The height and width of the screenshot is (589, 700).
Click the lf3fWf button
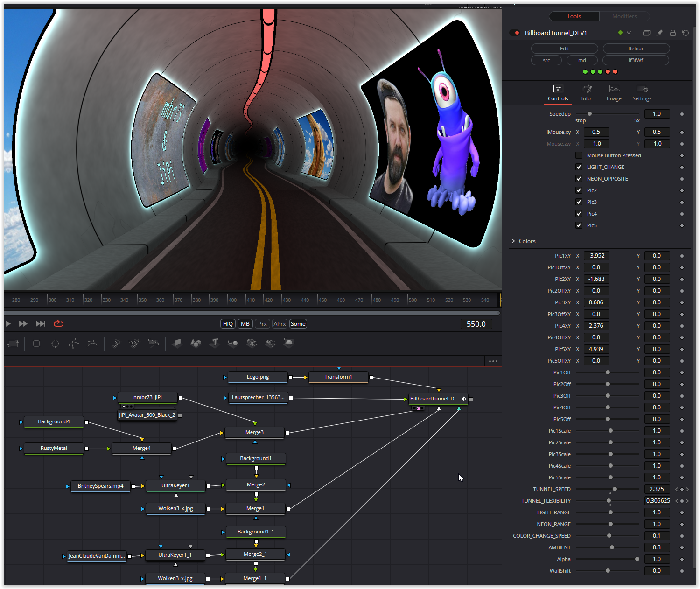[636, 60]
